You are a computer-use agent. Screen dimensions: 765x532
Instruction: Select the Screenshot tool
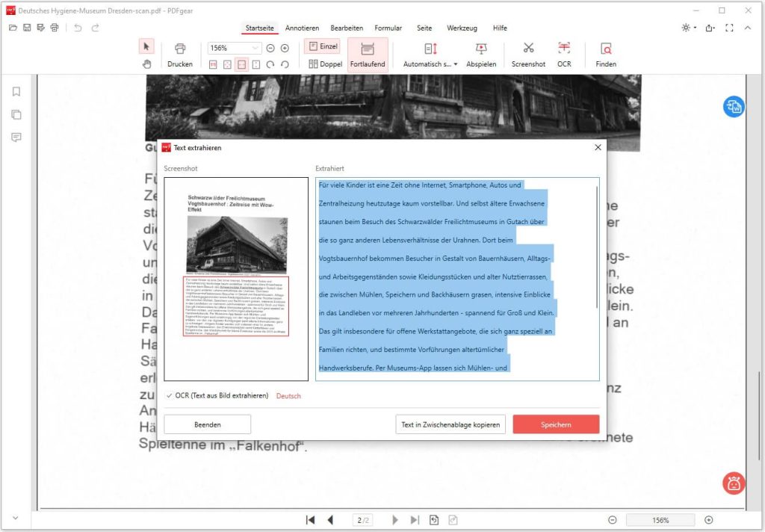pyautogui.click(x=528, y=54)
